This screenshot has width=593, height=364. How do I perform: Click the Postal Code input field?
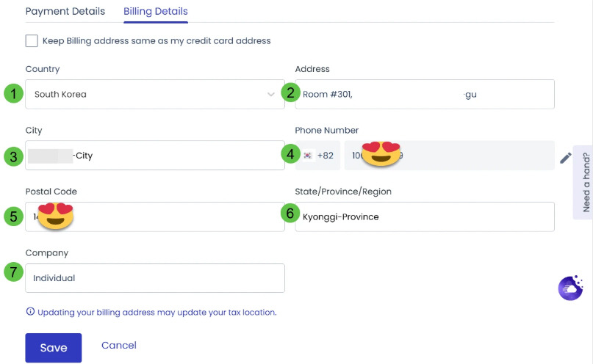click(155, 216)
